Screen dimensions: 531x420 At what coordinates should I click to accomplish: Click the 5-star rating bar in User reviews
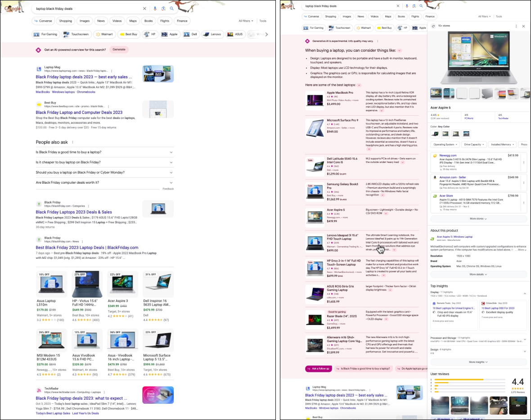(x=469, y=379)
